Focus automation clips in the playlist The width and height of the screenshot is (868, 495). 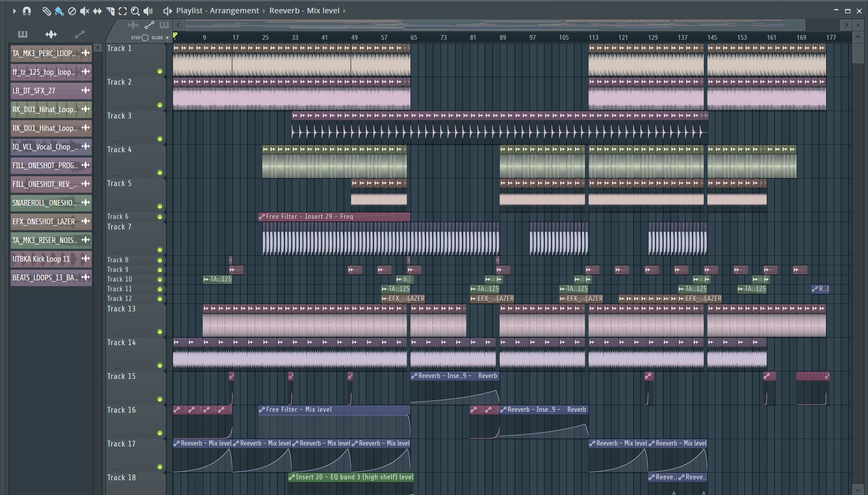(149, 25)
